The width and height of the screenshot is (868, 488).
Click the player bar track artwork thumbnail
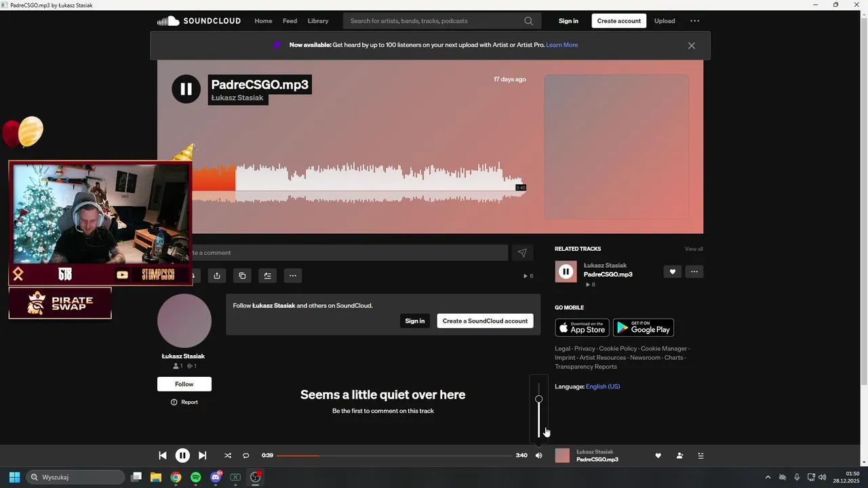click(x=562, y=455)
